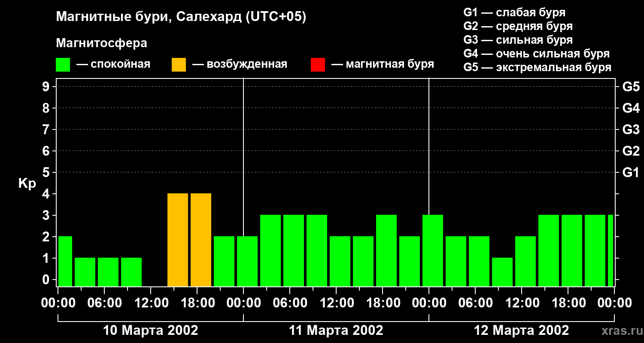Click the green 'спокойная' legend swatch
This screenshot has width=644, height=343.
[x=63, y=65]
